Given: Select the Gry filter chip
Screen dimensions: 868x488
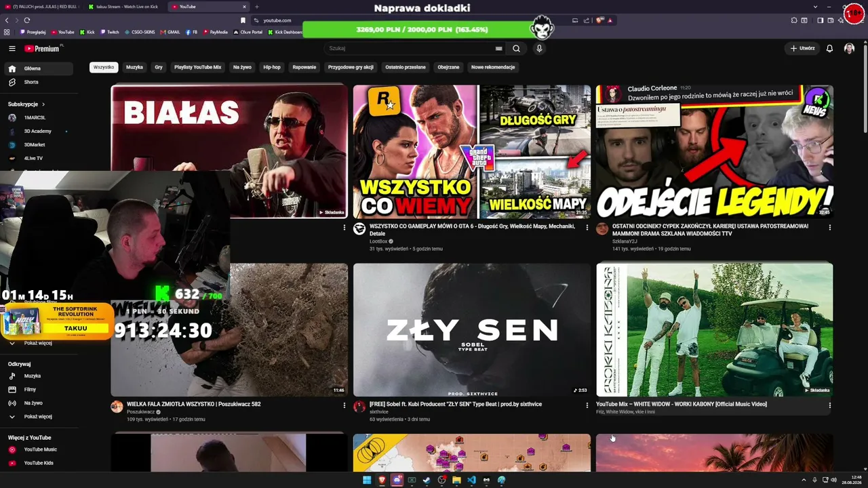Looking at the screenshot, I should pyautogui.click(x=159, y=67).
